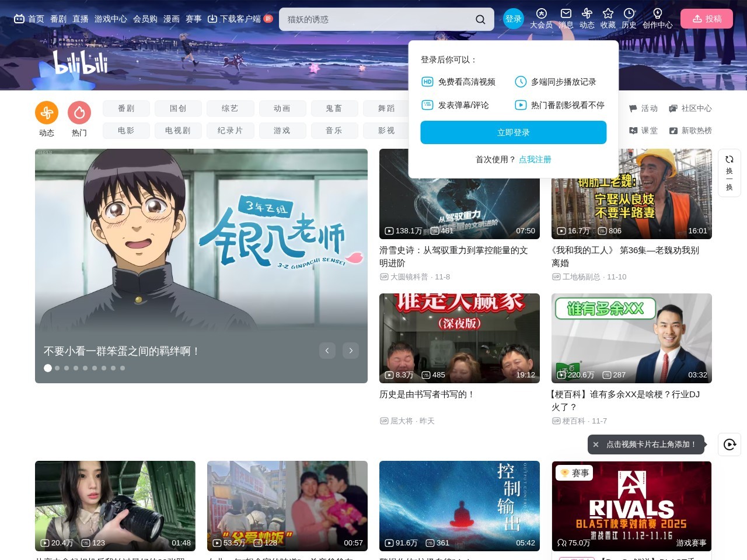
Task: Switch to the 鬼畜 category tab
Action: [334, 108]
